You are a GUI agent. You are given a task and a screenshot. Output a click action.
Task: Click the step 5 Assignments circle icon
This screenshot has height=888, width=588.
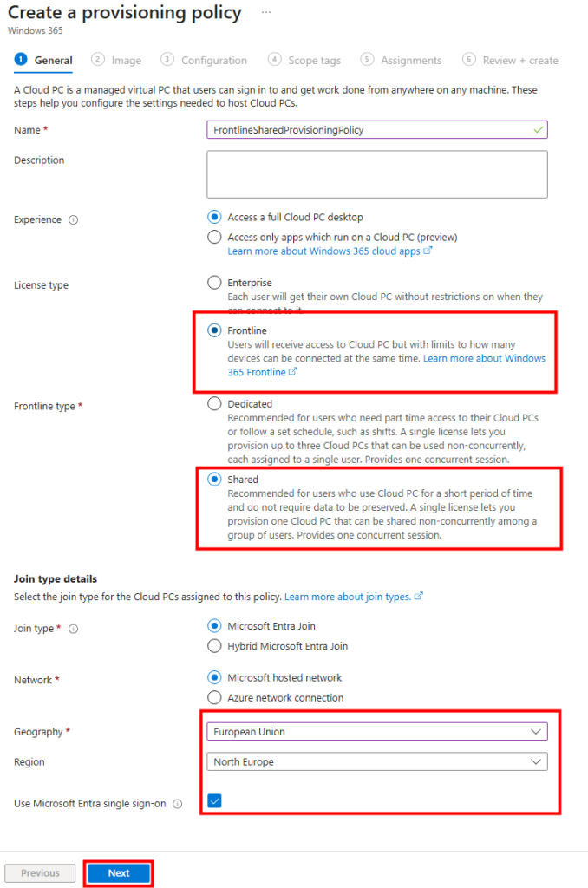tap(368, 60)
